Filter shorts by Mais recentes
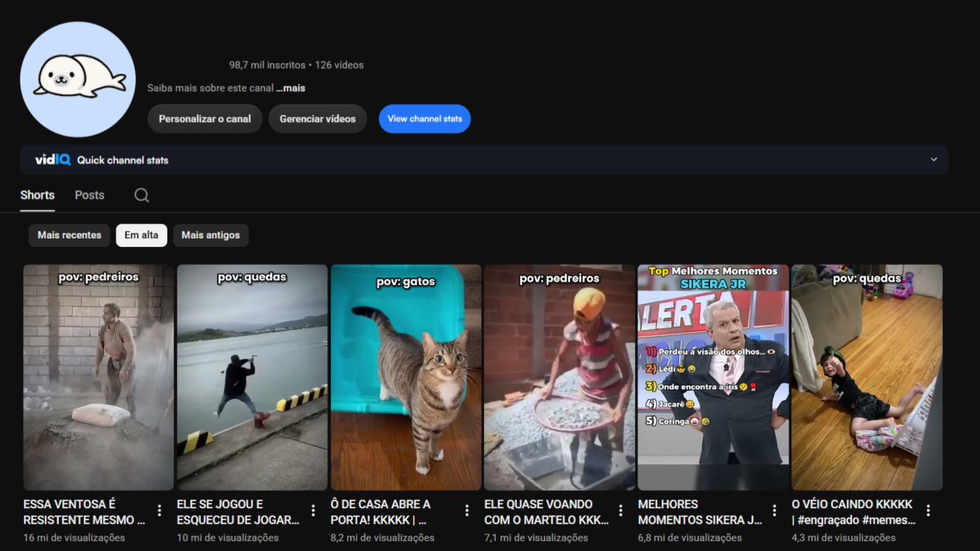 click(69, 235)
